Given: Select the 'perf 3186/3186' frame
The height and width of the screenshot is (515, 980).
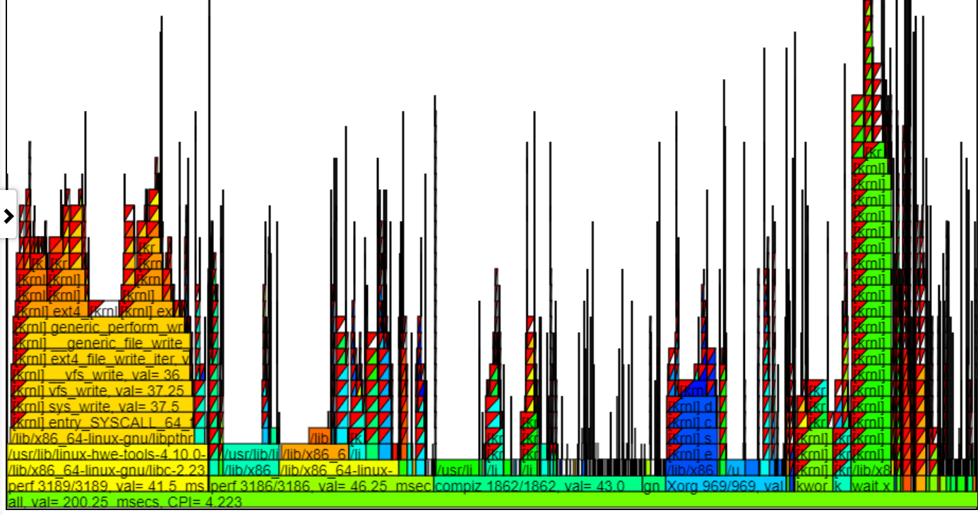Looking at the screenshot, I should coord(321,485).
